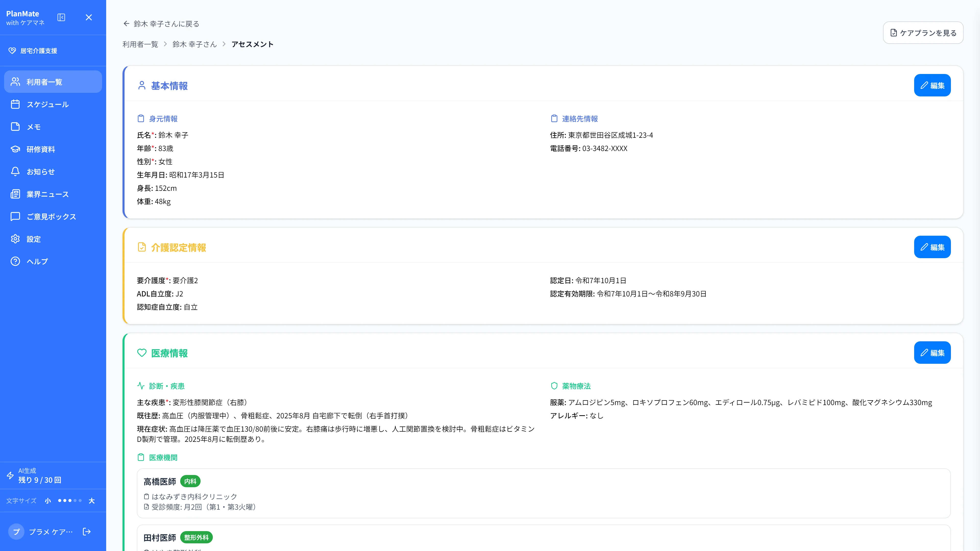Select small font size 小
Image resolution: width=980 pixels, height=551 pixels.
[x=47, y=501]
